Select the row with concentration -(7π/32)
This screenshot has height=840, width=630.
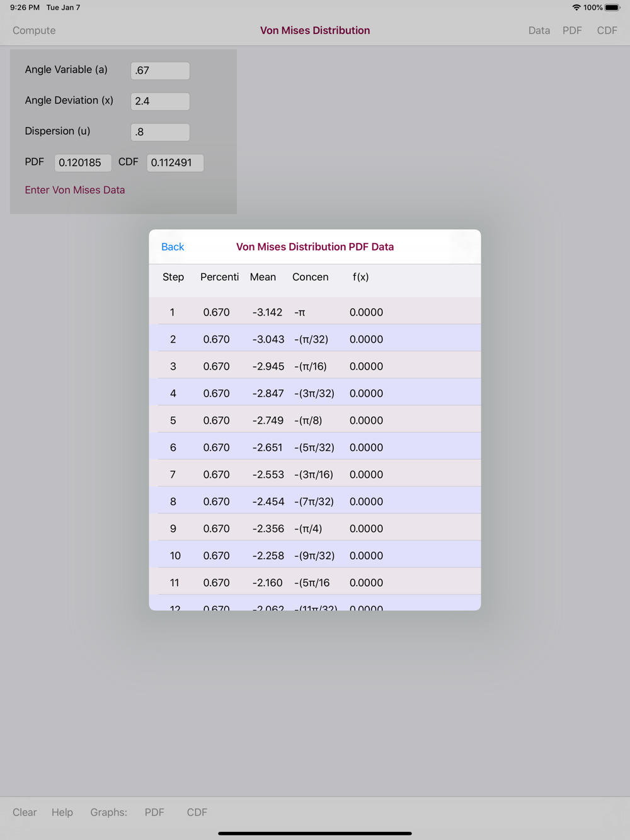pyautogui.click(x=315, y=501)
